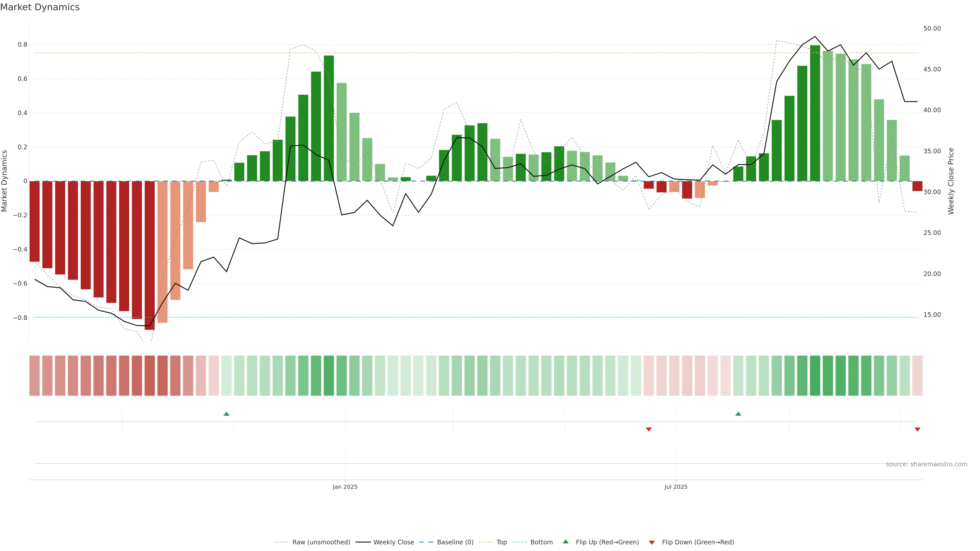Click the Weekly Close Price axis title
The image size is (980, 551).
[x=951, y=181]
